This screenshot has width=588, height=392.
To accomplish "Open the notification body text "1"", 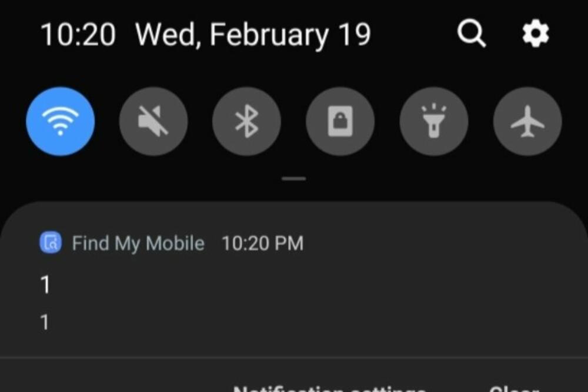I will [x=45, y=322].
